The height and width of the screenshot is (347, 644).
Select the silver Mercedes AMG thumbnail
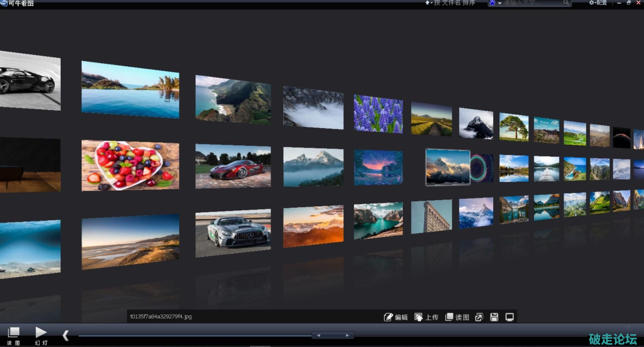pos(233,233)
